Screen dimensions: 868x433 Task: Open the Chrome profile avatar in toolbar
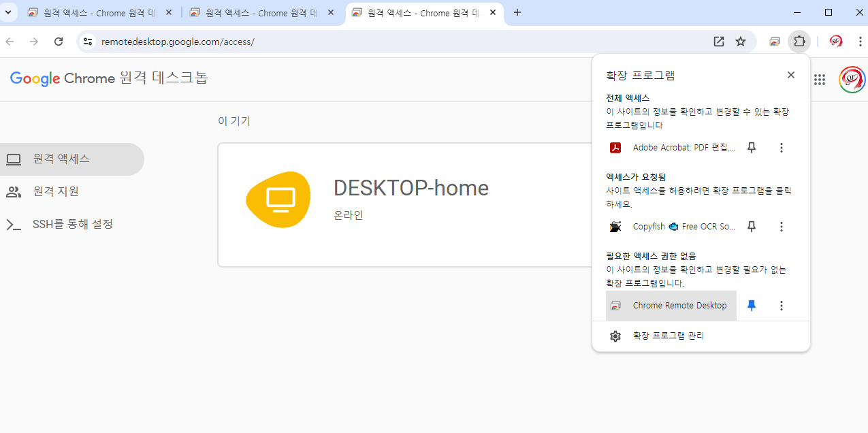836,42
